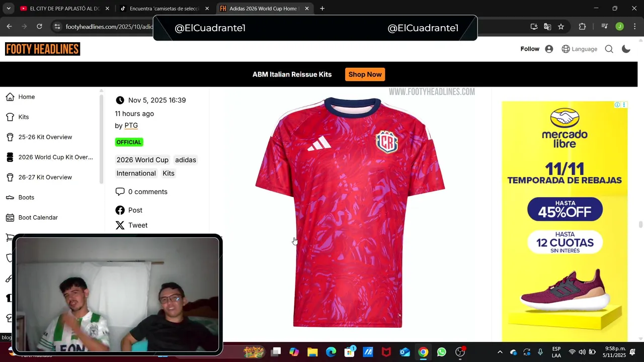The image size is (644, 362).
Task: Bookmark this page with the star icon
Action: coord(561,27)
